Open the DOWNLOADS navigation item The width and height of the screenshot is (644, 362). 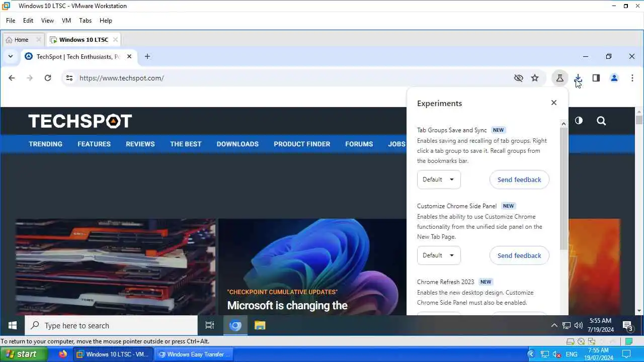tap(237, 144)
